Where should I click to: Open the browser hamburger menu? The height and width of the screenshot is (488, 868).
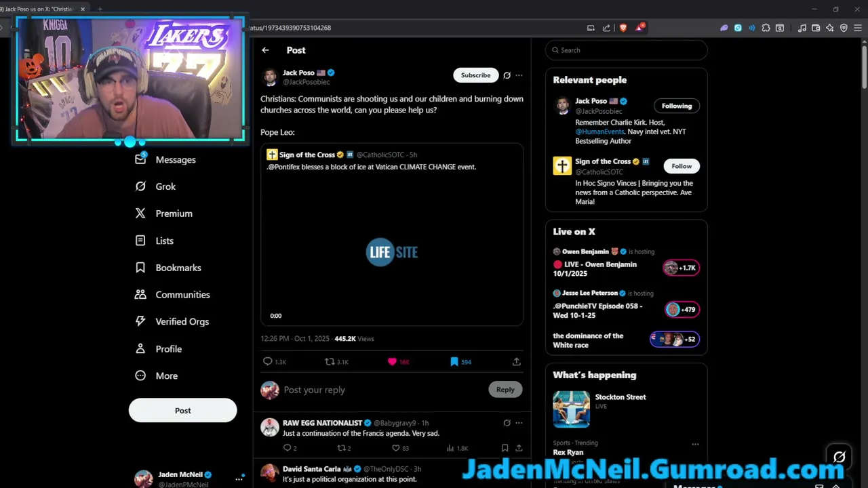coord(858,28)
